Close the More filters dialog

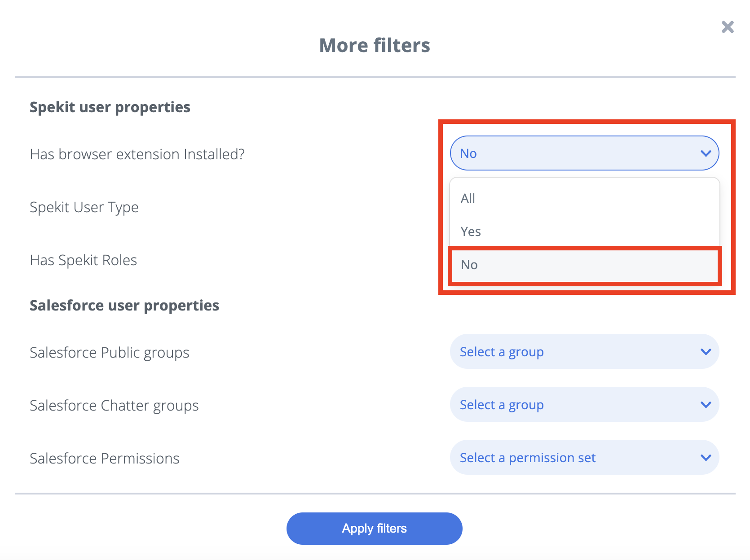(x=728, y=27)
